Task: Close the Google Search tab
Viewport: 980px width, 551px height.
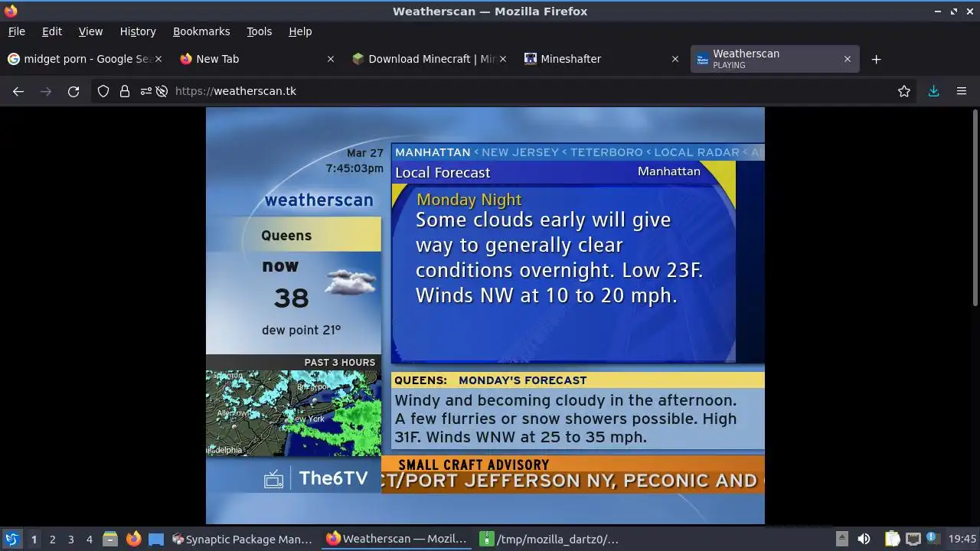Action: click(158, 59)
